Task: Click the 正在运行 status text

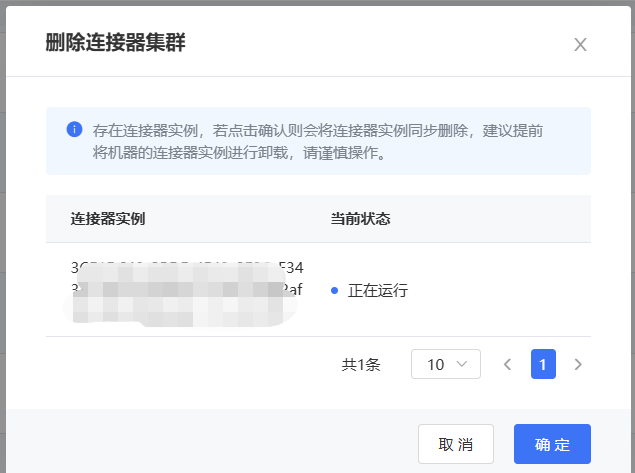Action: click(378, 291)
